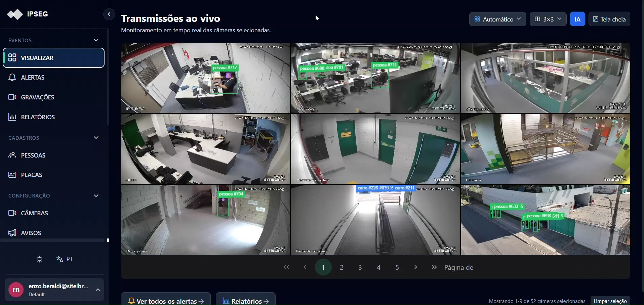Viewport: 644px width, 305px height.
Task: Open GRAVAÇÕES in the sidebar
Action: tap(54, 97)
